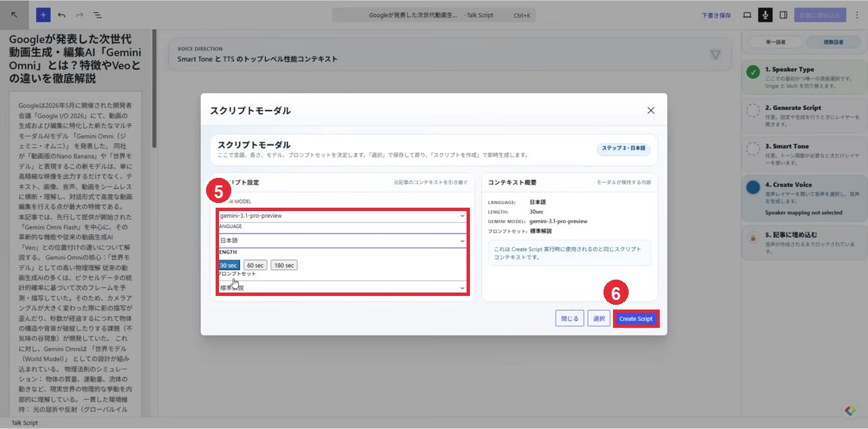
Task: Open step 4. Create Voice
Action: coord(804,198)
